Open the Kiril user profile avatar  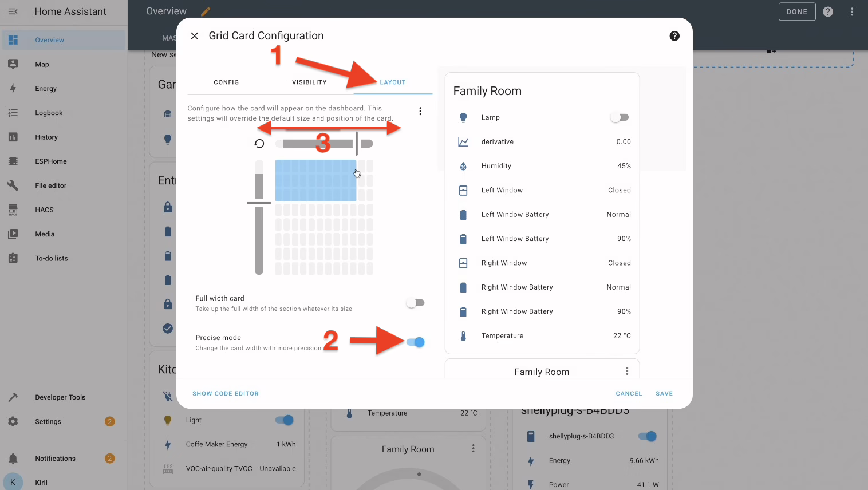pos(13,482)
